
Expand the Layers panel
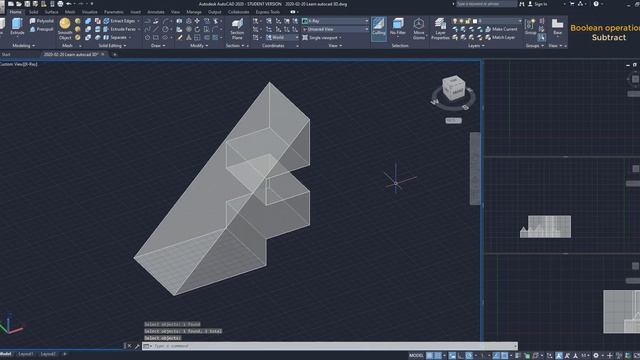(476, 46)
